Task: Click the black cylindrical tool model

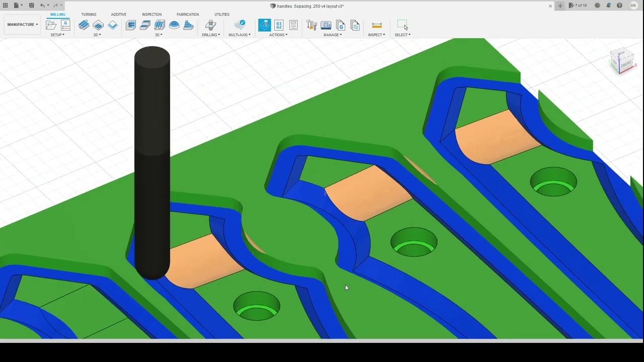Action: tap(152, 163)
